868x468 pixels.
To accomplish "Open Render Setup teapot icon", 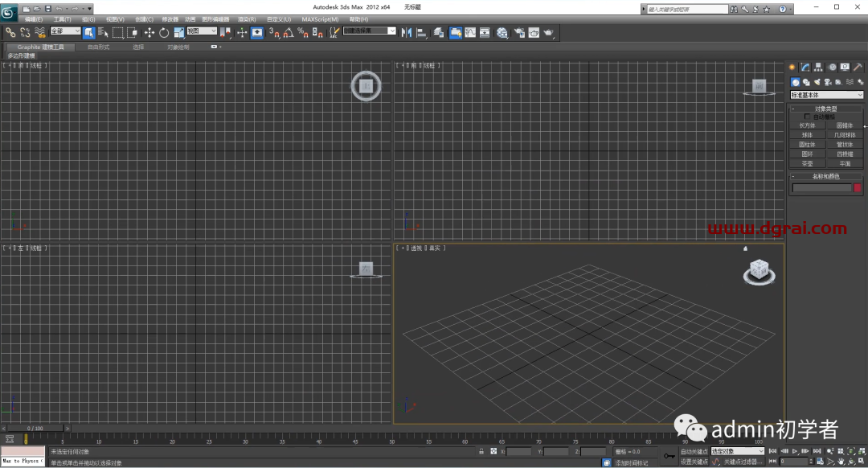I will (519, 33).
